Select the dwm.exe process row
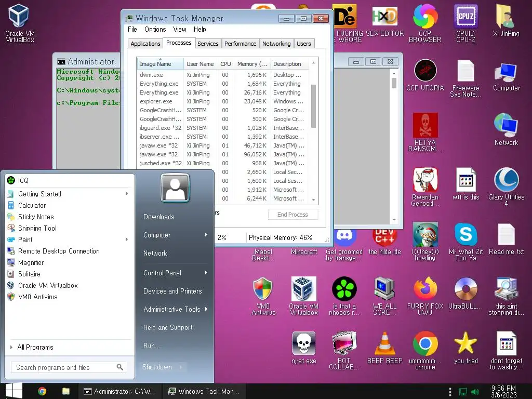Viewport: 532px width, 399px height. pyautogui.click(x=222, y=75)
